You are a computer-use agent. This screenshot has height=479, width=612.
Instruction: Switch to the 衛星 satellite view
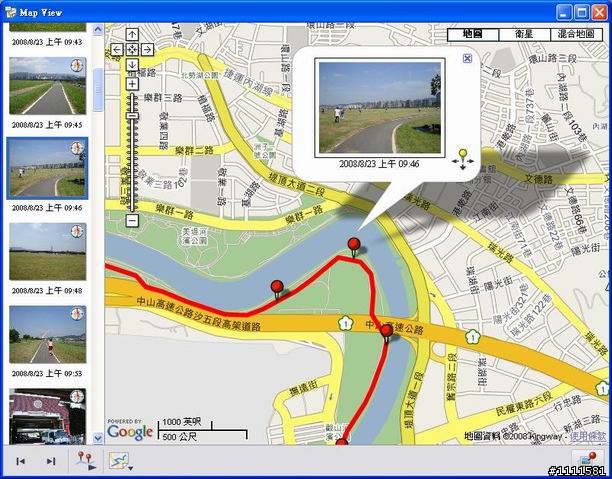point(524,34)
